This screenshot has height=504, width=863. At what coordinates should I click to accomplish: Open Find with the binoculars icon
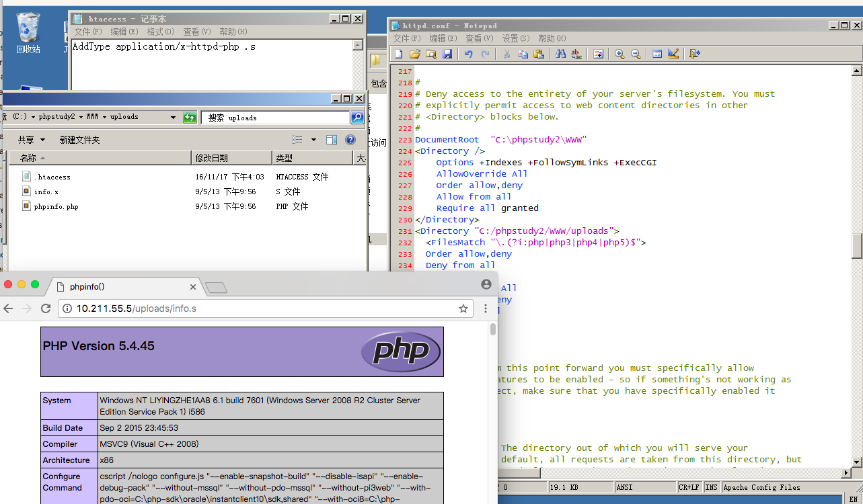point(560,54)
